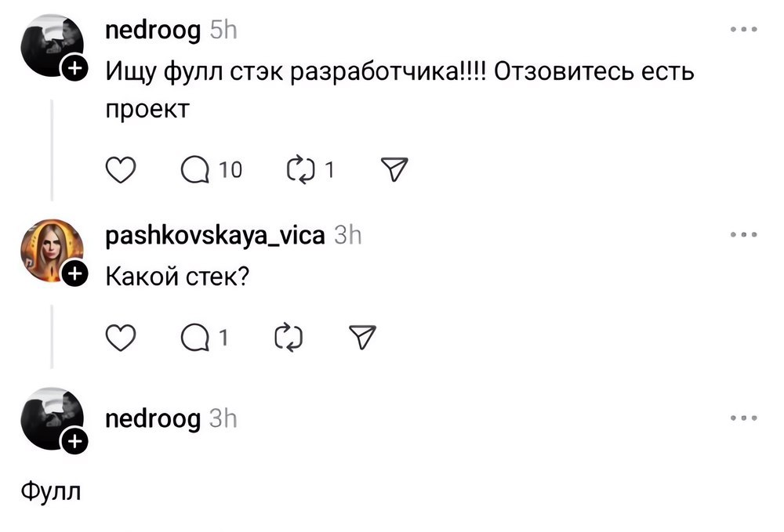Screen dimensions: 784x532
Task: Send pashkovskaya_vica's reply using the share icon
Action: coord(361,337)
